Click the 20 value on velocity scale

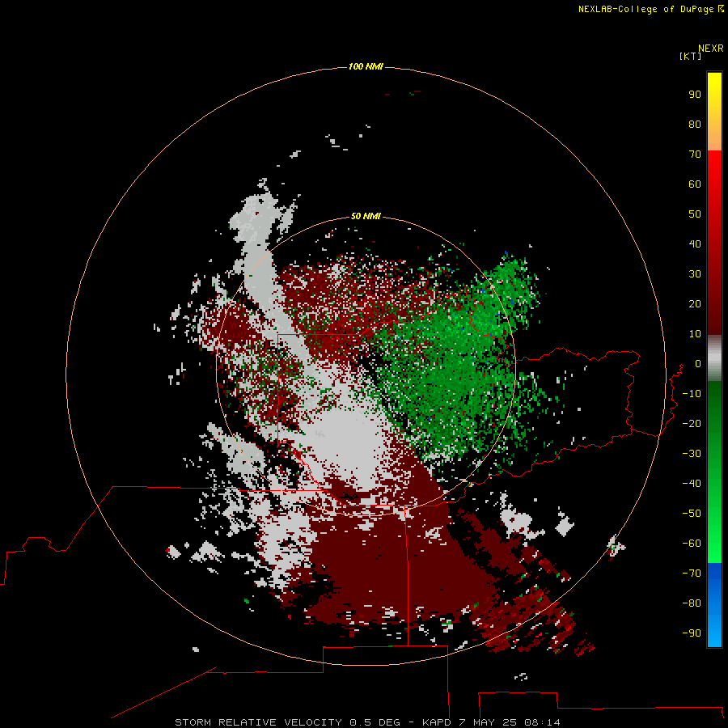coord(695,304)
